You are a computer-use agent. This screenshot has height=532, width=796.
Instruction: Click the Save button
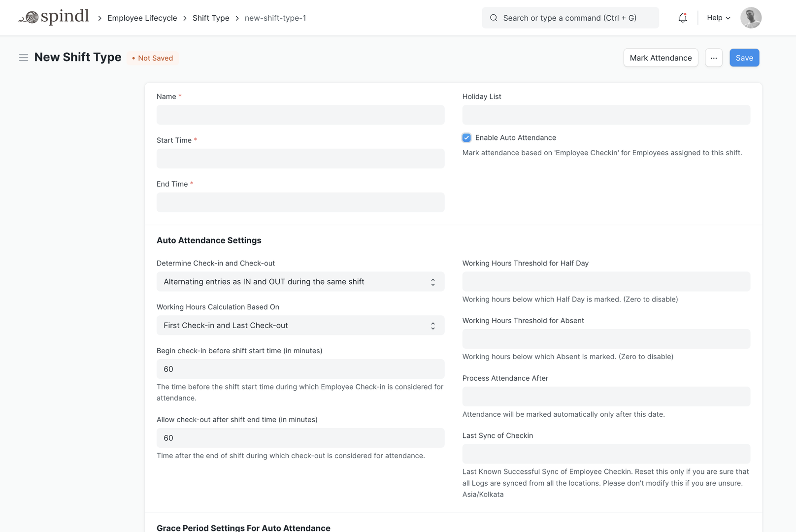[744, 58]
